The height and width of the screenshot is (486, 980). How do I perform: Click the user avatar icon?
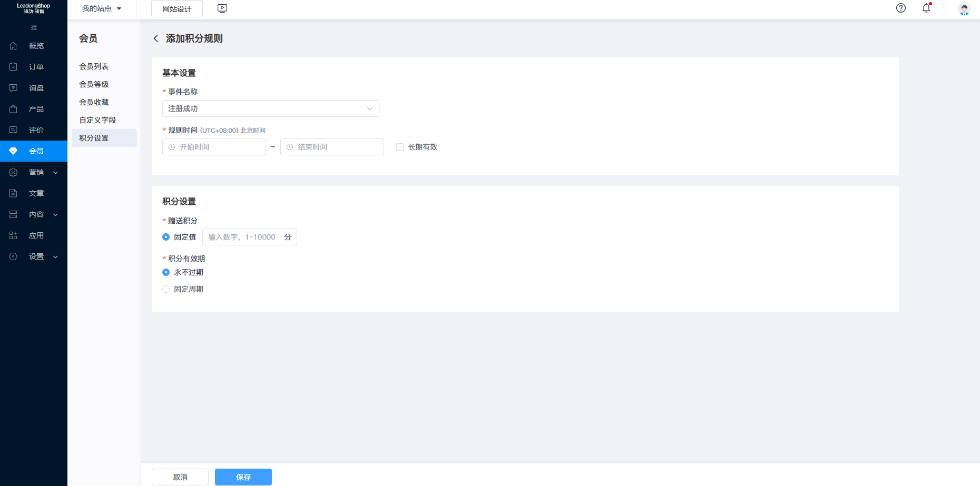click(x=964, y=9)
